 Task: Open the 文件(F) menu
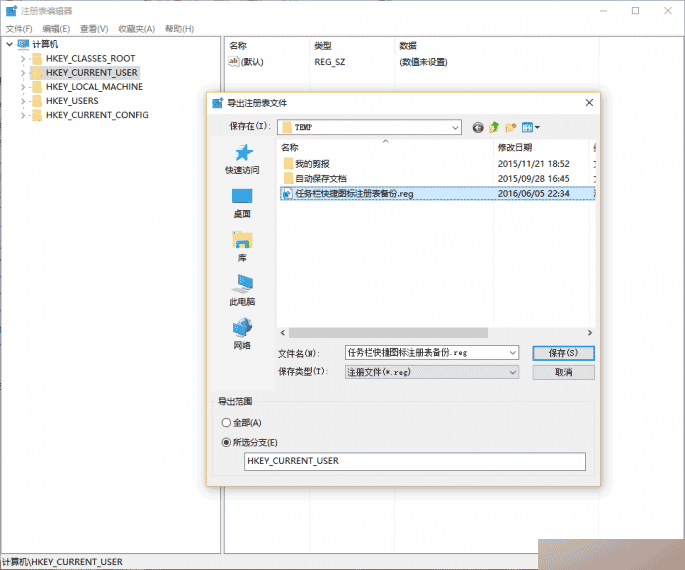pyautogui.click(x=20, y=29)
